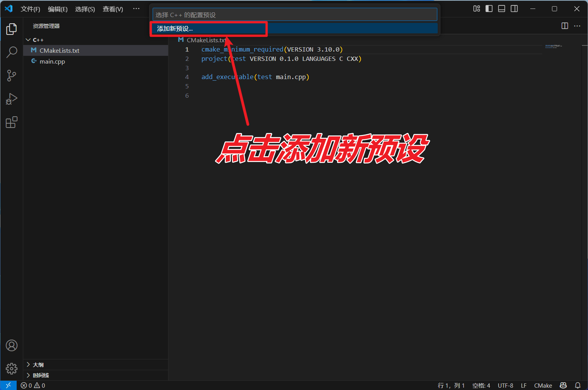
Task: Open Run and Debug view
Action: [12, 99]
